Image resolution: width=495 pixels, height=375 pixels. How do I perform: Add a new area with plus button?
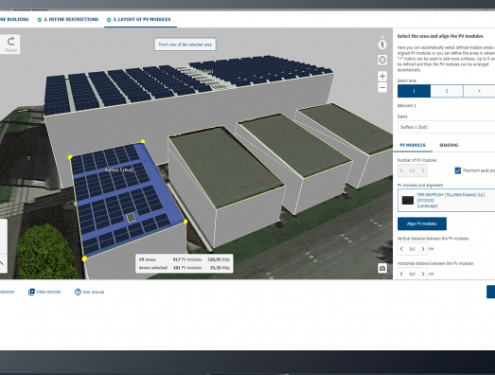pos(479,91)
